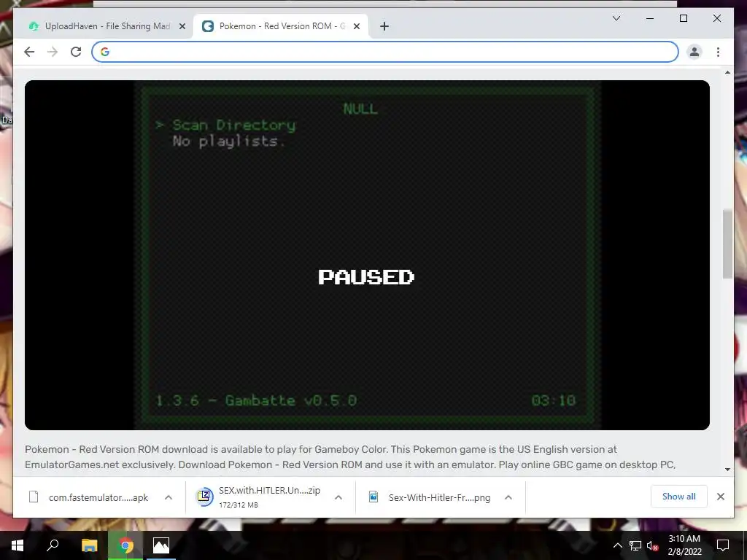Screen dimensions: 747x560
Task: Maximize the Chrome window
Action: [x=683, y=18]
